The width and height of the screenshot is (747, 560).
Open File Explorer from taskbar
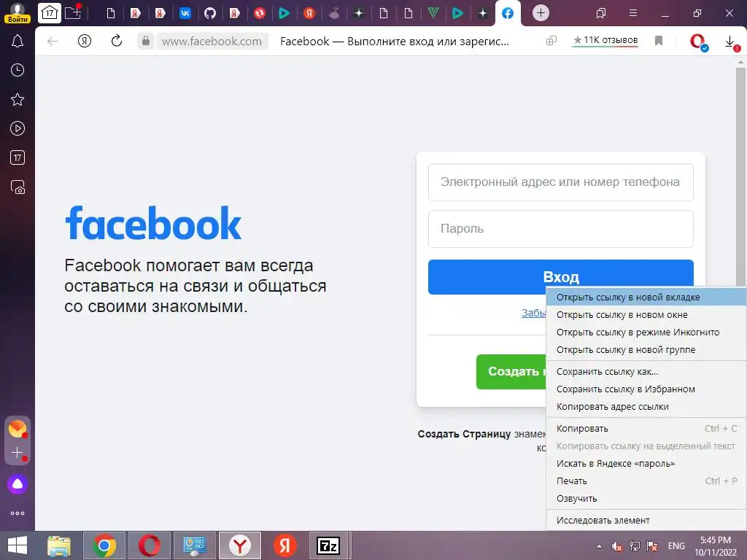pyautogui.click(x=59, y=545)
